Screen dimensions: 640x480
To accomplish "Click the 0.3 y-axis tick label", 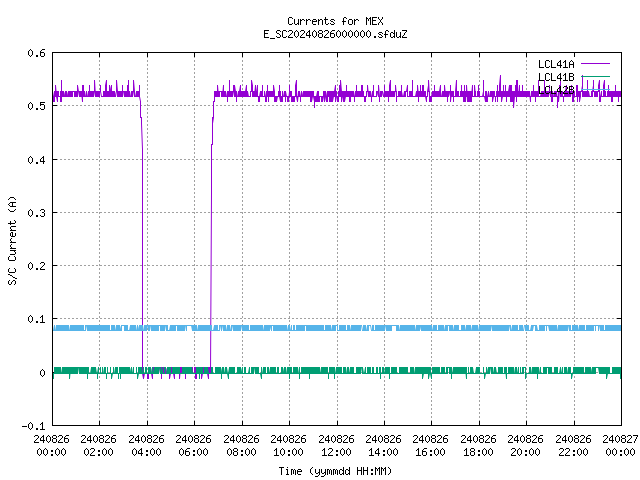I will pyautogui.click(x=36, y=213).
